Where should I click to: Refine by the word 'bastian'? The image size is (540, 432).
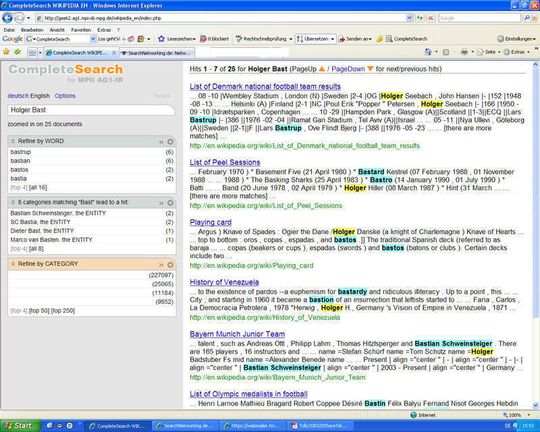[20, 161]
